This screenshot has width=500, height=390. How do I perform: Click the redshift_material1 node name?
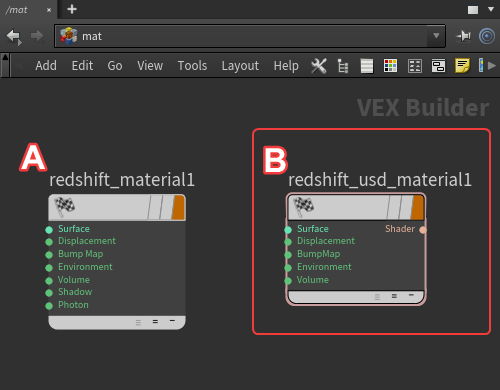click(122, 180)
